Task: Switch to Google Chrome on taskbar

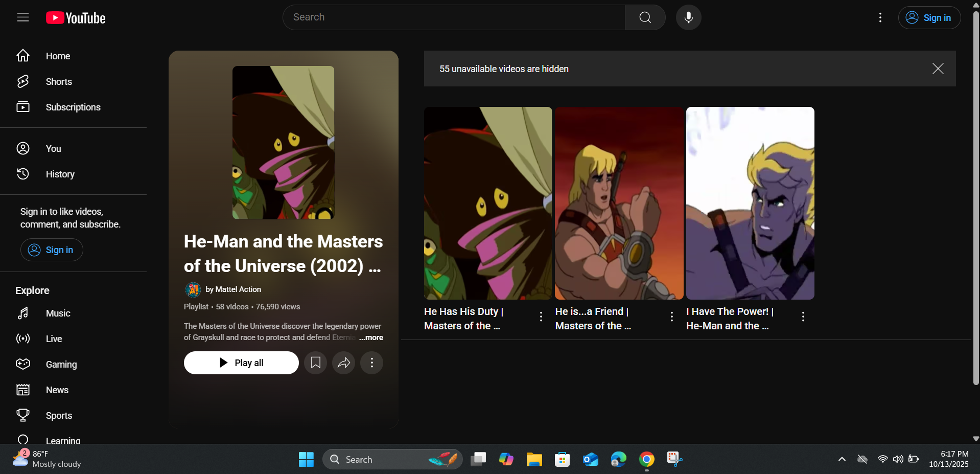Action: [x=647, y=459]
